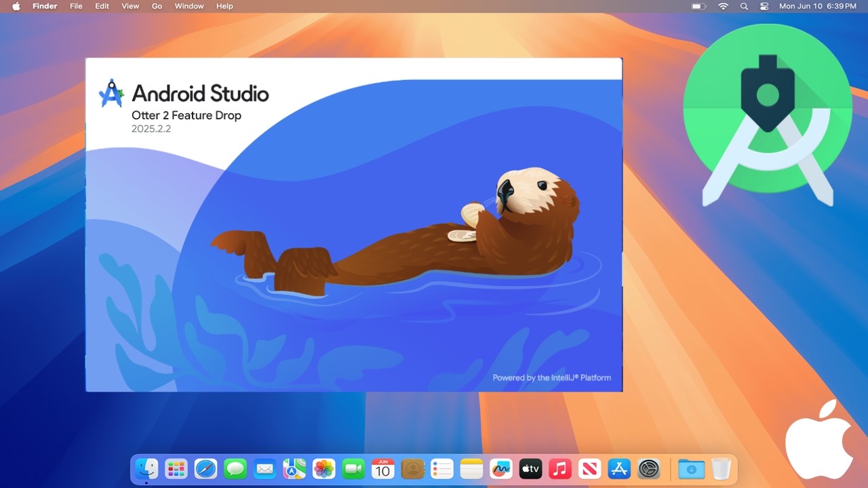
Task: Open the News app in the Dock
Action: 589,468
